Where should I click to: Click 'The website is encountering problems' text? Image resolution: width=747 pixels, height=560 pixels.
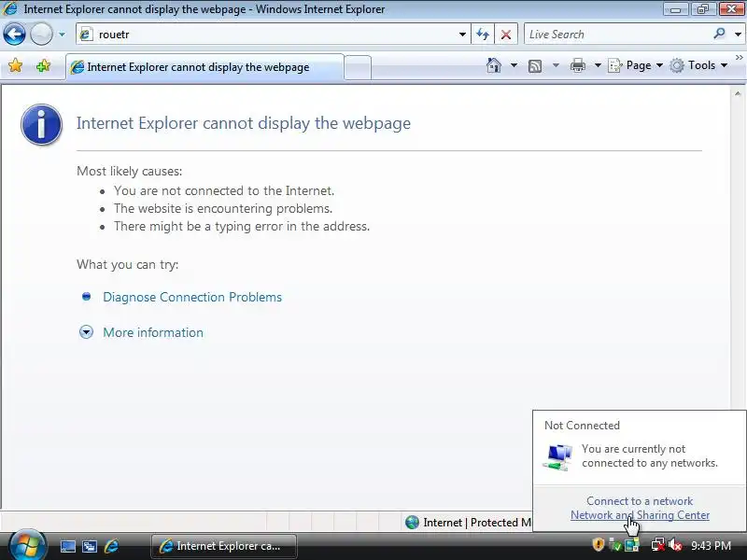[223, 208]
